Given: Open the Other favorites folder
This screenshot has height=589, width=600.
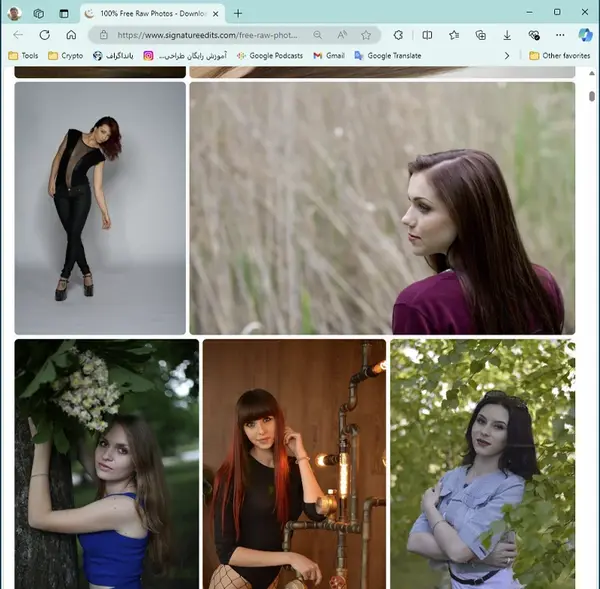Looking at the screenshot, I should click(559, 56).
